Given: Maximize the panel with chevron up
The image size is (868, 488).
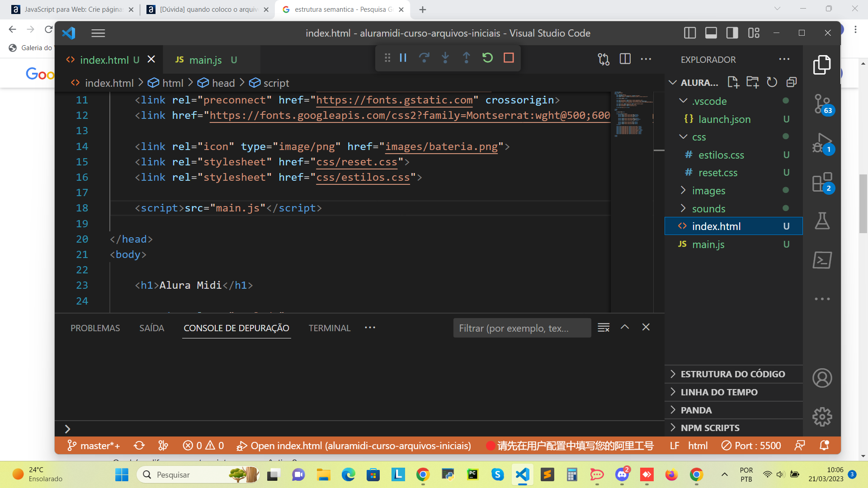Looking at the screenshot, I should click(625, 327).
